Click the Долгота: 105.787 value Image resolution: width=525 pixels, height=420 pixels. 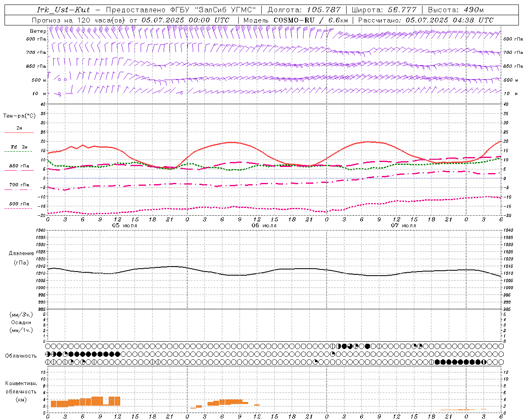point(304,10)
